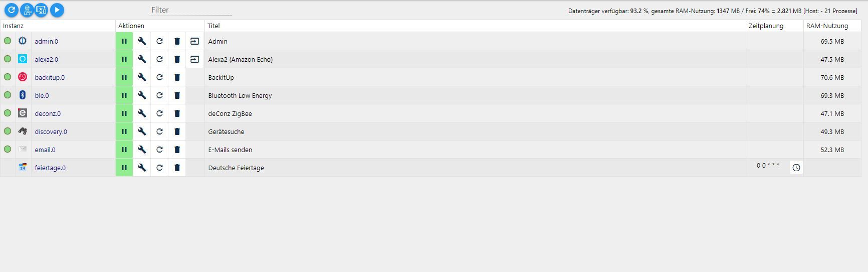Focus the Filter input field

click(x=190, y=10)
